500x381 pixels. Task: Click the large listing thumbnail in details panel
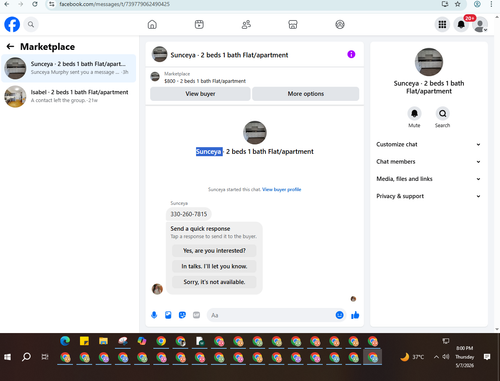pos(429,62)
